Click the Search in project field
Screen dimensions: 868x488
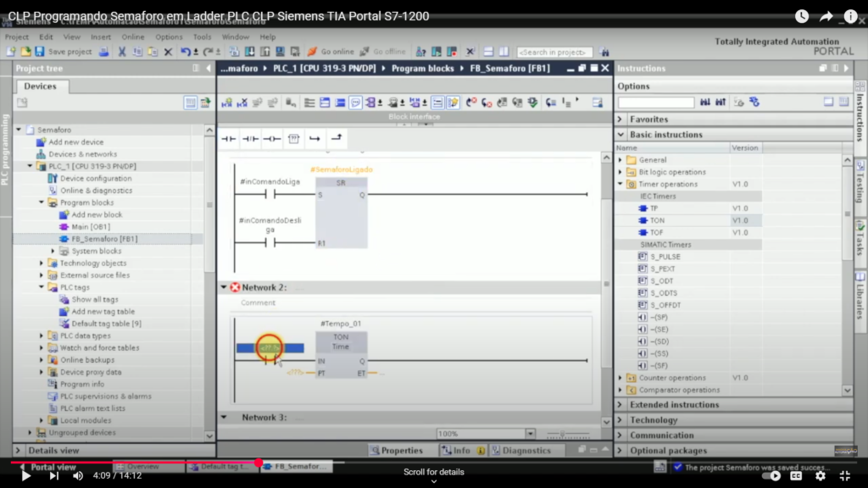coord(554,52)
